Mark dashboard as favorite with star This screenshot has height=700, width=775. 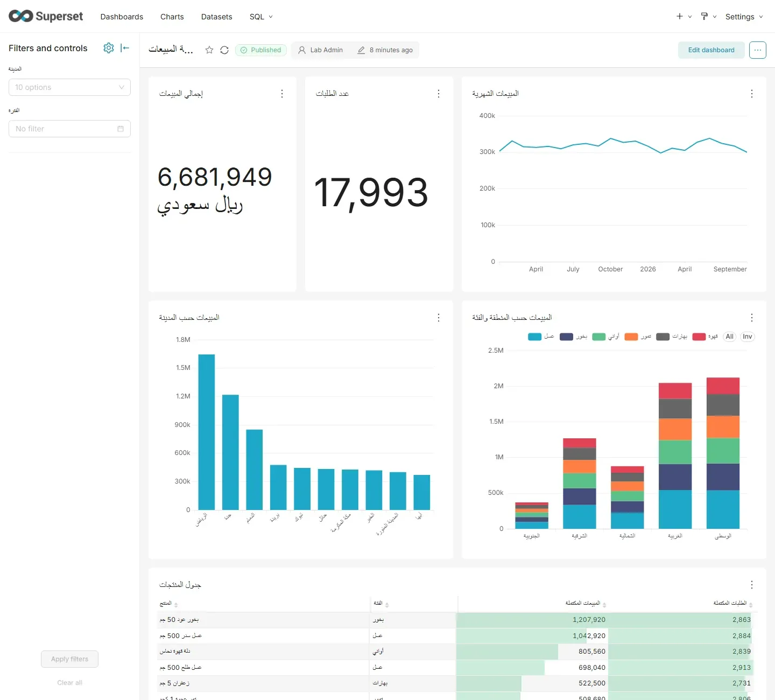tap(209, 50)
